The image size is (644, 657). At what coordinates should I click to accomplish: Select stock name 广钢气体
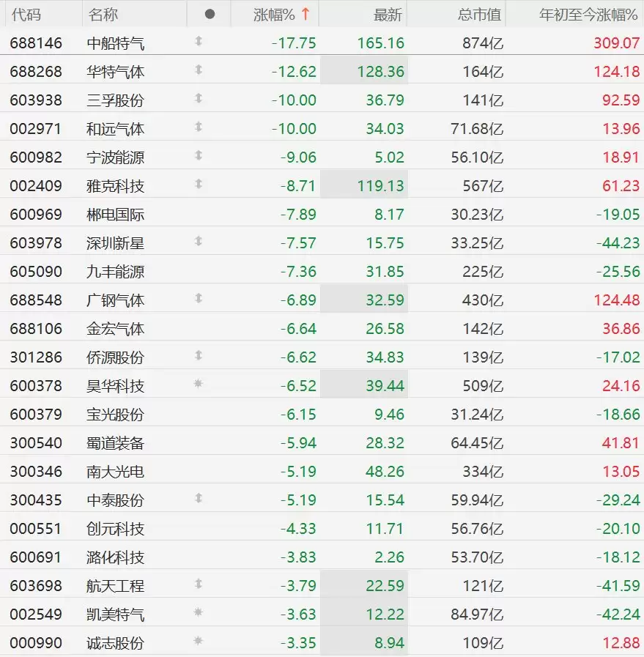click(x=116, y=300)
